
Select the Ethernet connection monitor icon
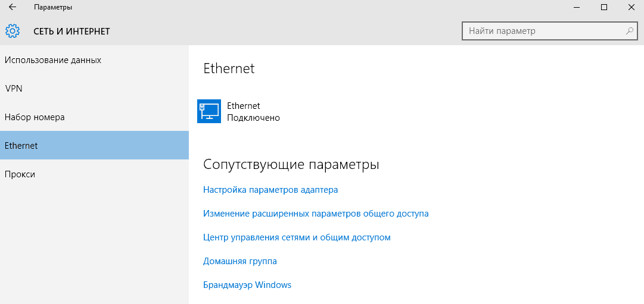click(209, 111)
